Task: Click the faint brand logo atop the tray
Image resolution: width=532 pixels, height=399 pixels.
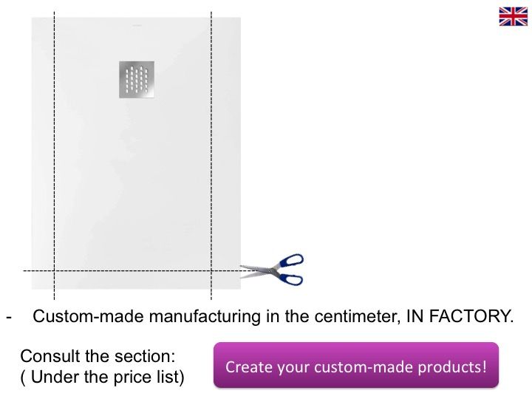Action: (137, 25)
